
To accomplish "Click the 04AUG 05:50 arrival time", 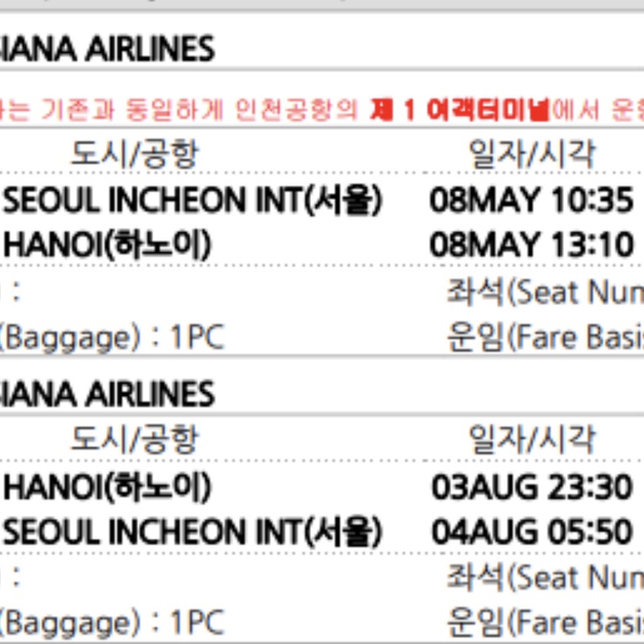I will [532, 532].
